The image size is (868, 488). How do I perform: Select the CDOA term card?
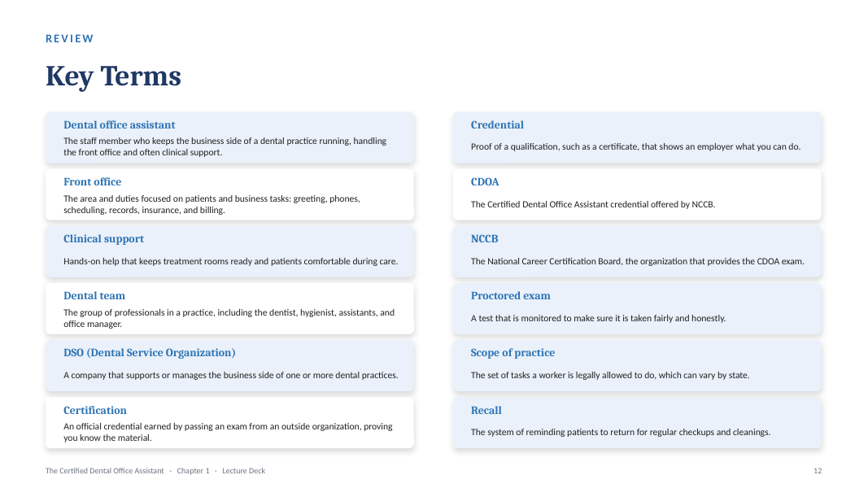tap(637, 194)
